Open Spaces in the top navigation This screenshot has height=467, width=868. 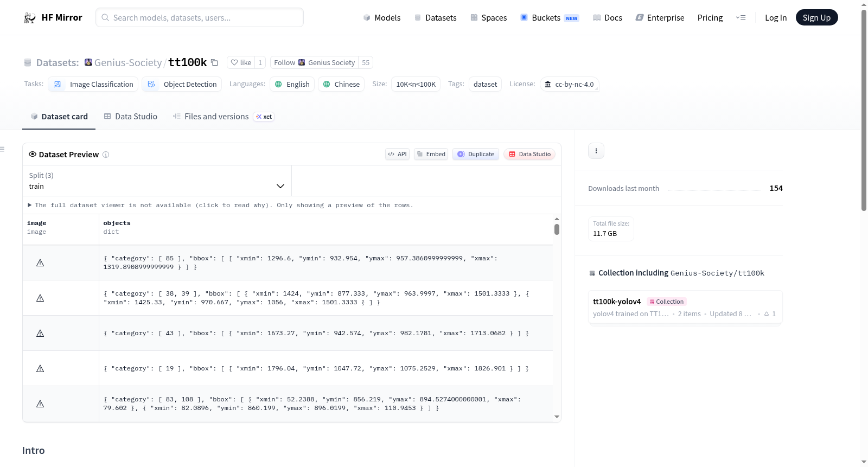(489, 17)
